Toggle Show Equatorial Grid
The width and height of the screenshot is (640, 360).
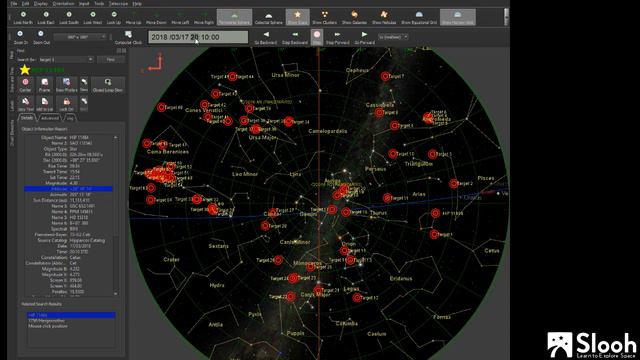(419, 17)
